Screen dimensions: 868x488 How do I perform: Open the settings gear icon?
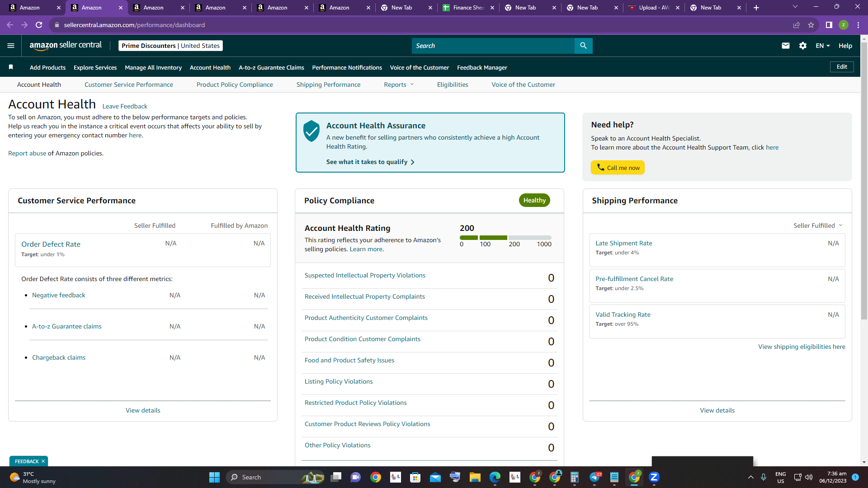(803, 46)
